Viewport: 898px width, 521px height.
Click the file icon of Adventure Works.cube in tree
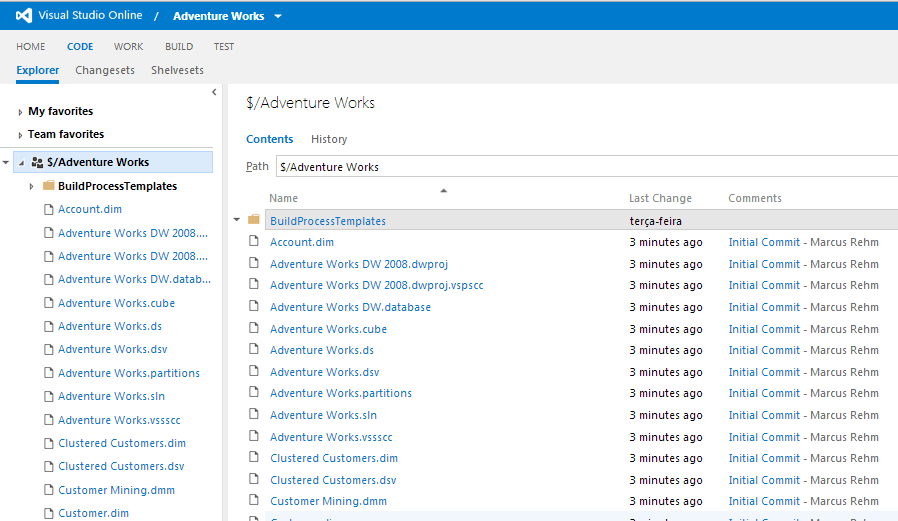coord(49,303)
